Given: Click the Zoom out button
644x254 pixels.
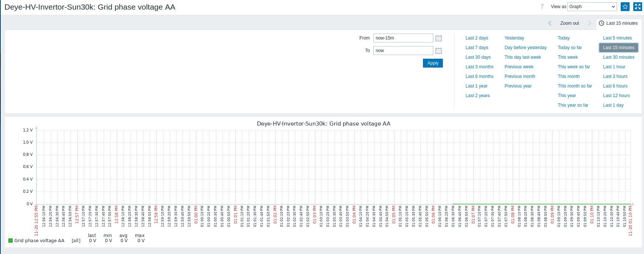Looking at the screenshot, I should (569, 23).
